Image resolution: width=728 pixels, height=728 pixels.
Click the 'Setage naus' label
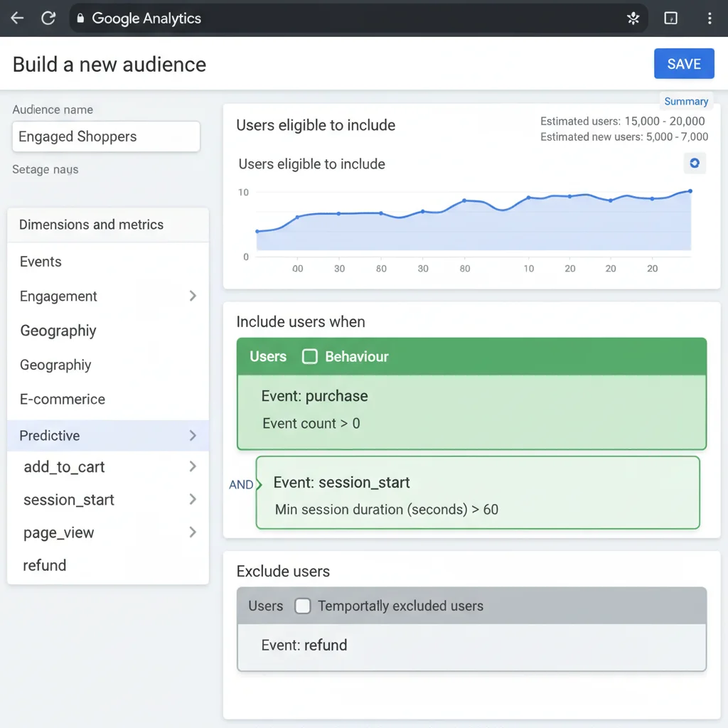point(45,169)
